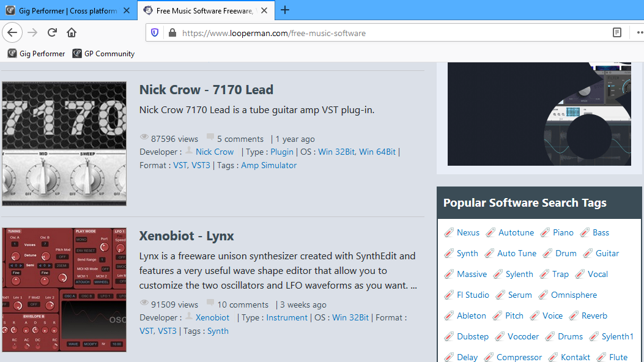This screenshot has width=644, height=362.
Task: Open the Serum search tag
Action: point(520,295)
